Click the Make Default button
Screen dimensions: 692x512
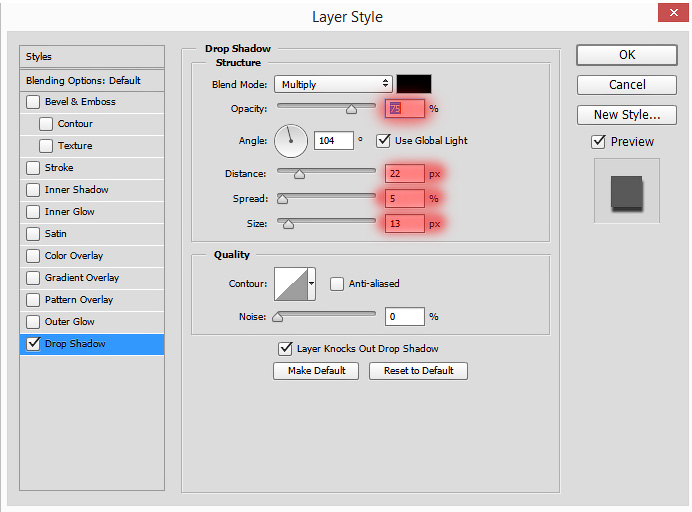click(x=316, y=371)
